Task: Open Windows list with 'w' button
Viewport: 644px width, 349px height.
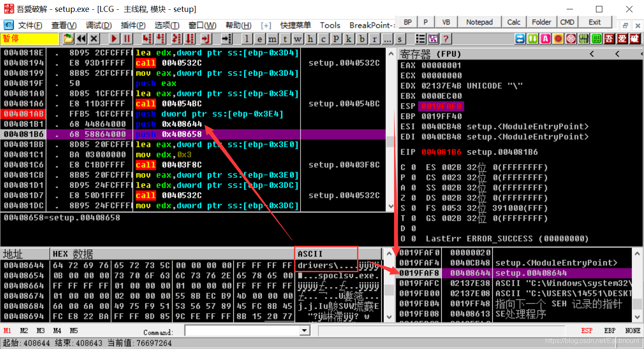Action: (298, 39)
